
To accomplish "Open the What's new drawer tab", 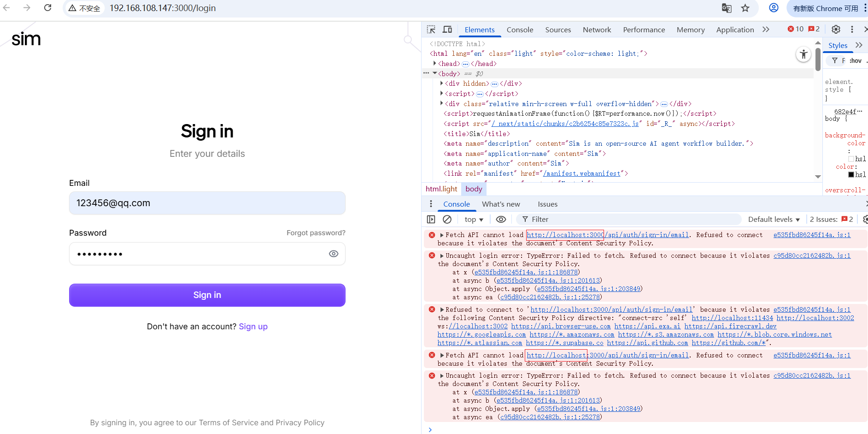I will tap(501, 204).
